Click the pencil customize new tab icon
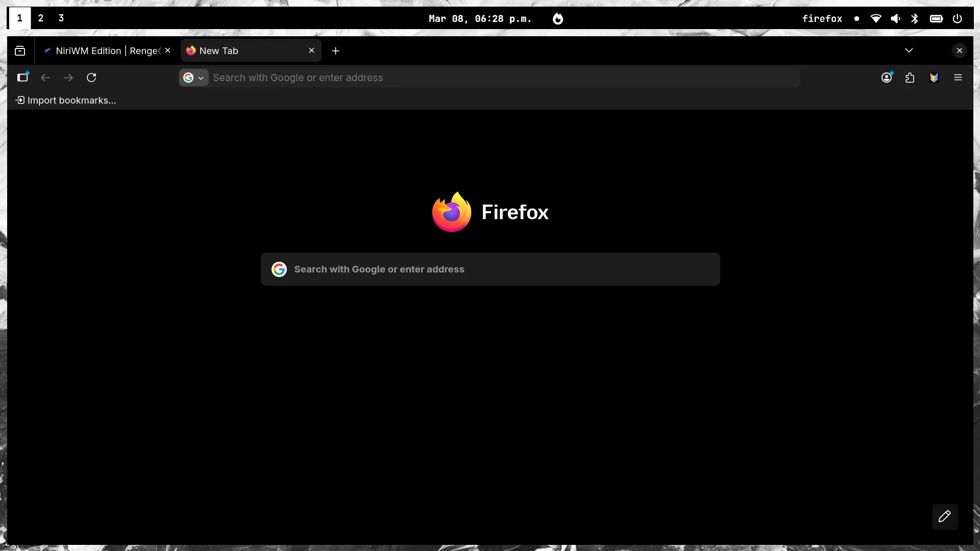The height and width of the screenshot is (551, 980). [945, 516]
